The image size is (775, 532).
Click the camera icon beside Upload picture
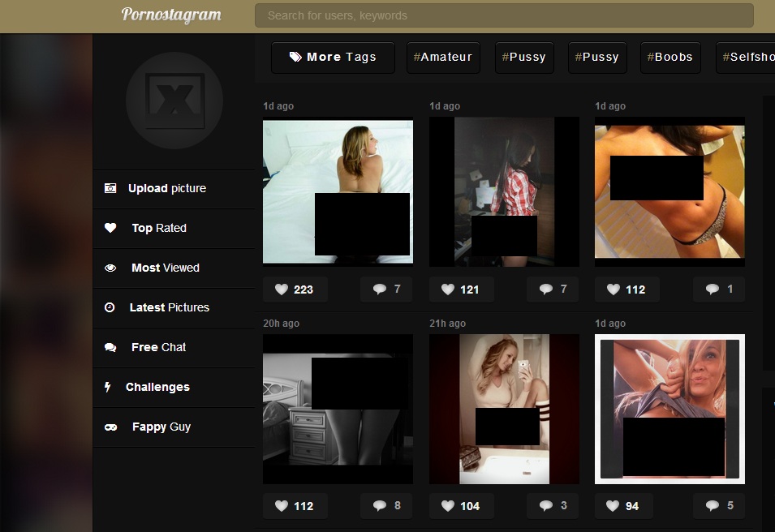pos(110,188)
